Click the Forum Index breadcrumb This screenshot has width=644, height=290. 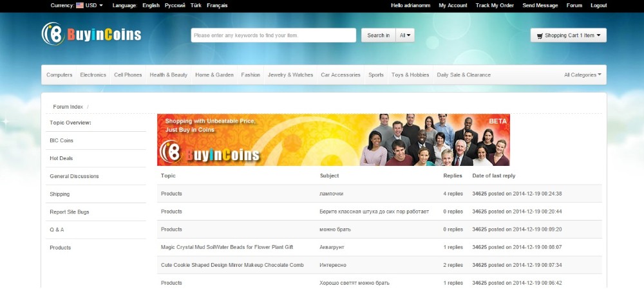pos(68,107)
